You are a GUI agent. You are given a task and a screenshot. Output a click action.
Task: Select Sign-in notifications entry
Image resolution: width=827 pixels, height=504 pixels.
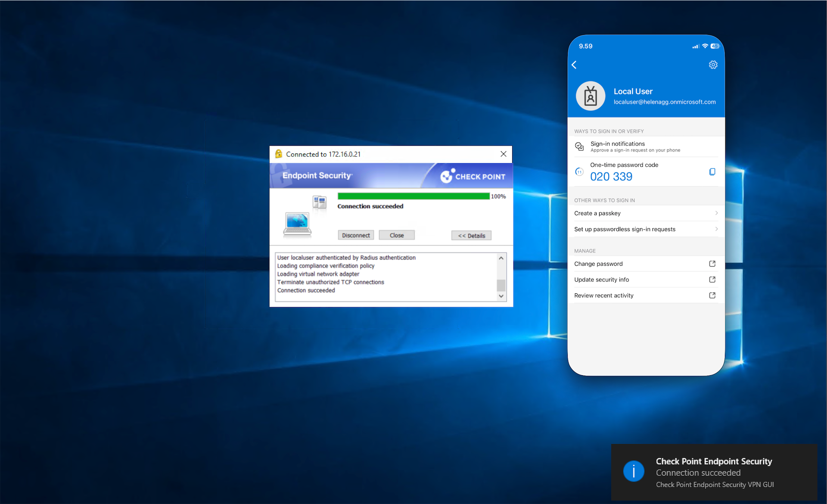click(x=635, y=146)
